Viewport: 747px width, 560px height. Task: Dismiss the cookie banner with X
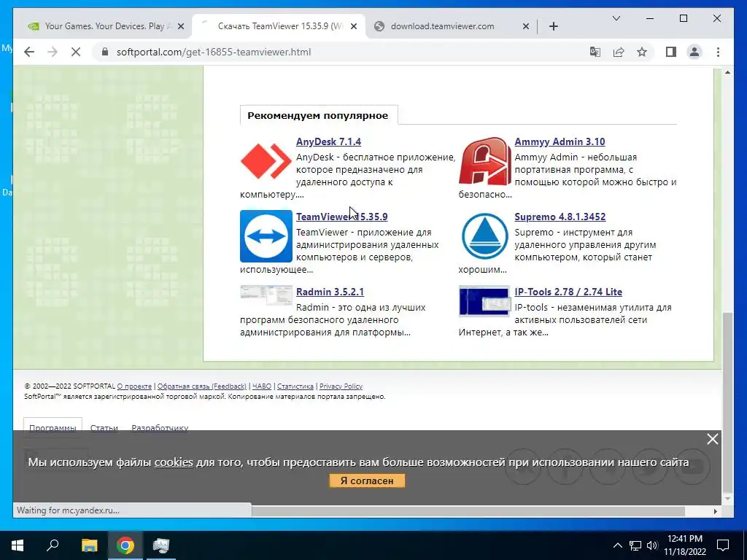coord(712,439)
